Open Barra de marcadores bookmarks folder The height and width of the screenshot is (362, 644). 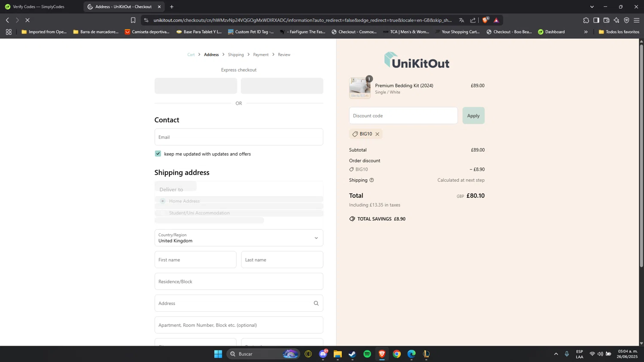point(96,32)
